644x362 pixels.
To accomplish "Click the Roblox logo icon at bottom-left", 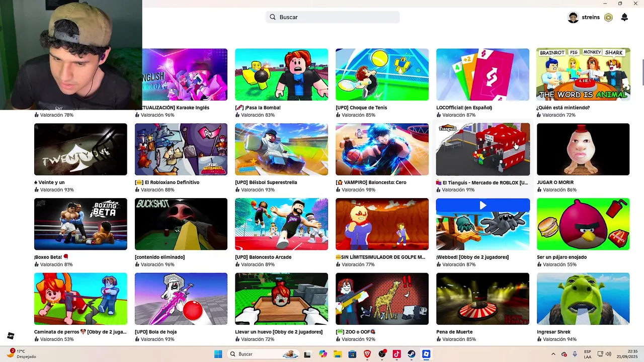I will (x=11, y=336).
